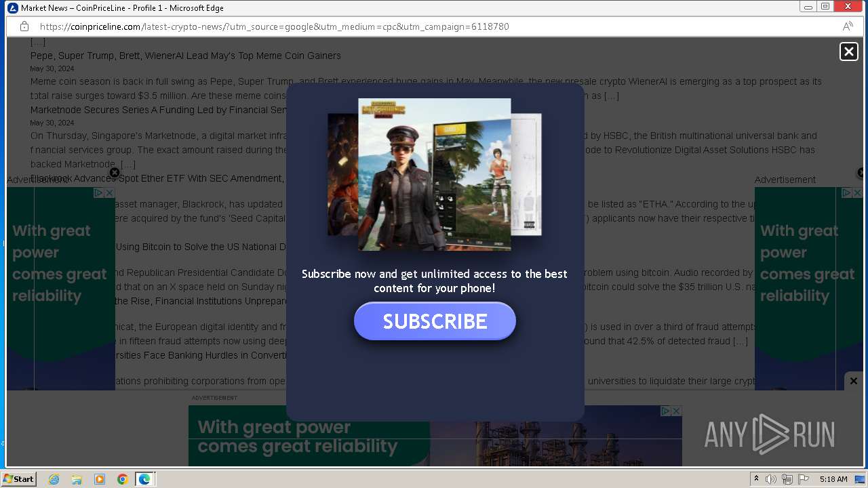Open the right 'With great power' ad
Screen dimensions: 868x488
click(x=809, y=289)
